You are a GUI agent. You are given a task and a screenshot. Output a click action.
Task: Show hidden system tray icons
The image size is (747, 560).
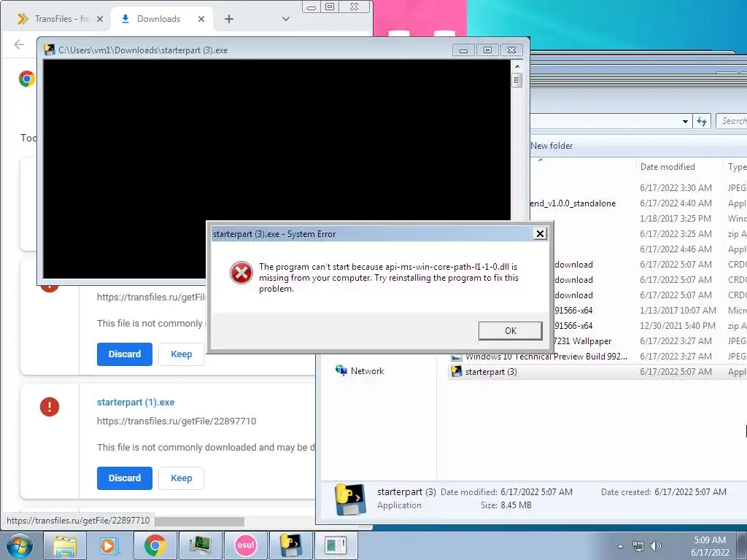click(x=620, y=546)
